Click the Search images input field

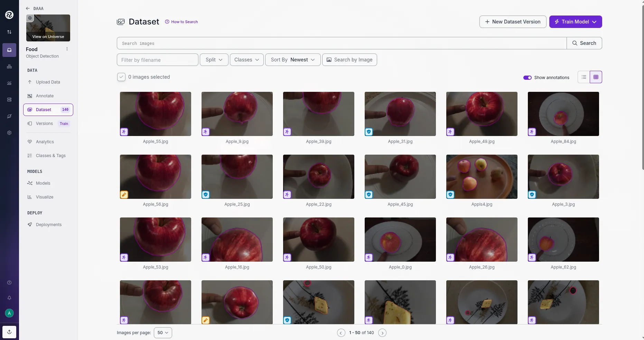pyautogui.click(x=342, y=43)
